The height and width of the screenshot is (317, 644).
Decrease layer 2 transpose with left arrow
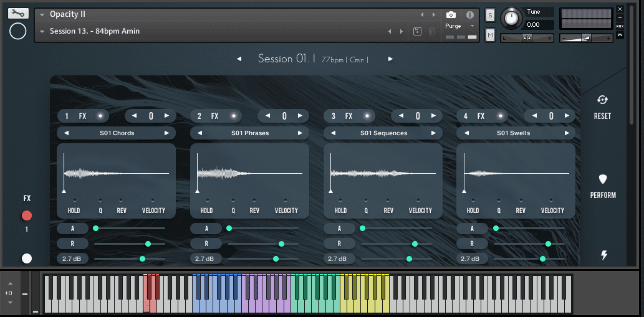tap(268, 116)
